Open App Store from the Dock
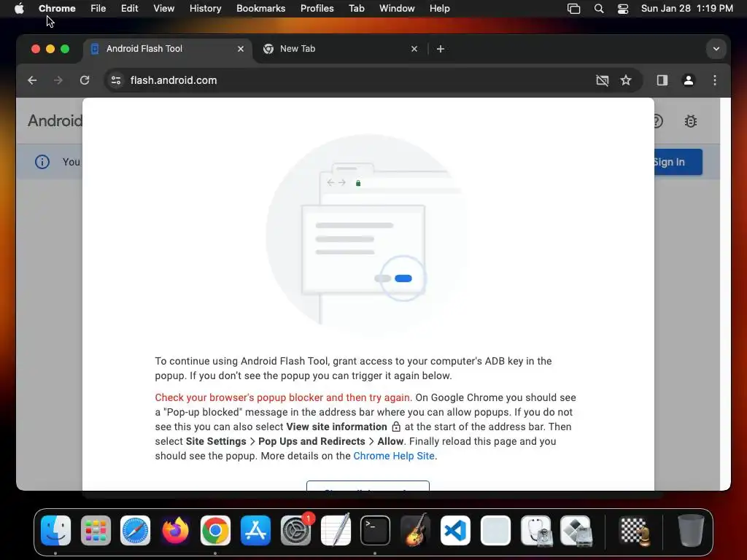The image size is (747, 560). [x=255, y=531]
